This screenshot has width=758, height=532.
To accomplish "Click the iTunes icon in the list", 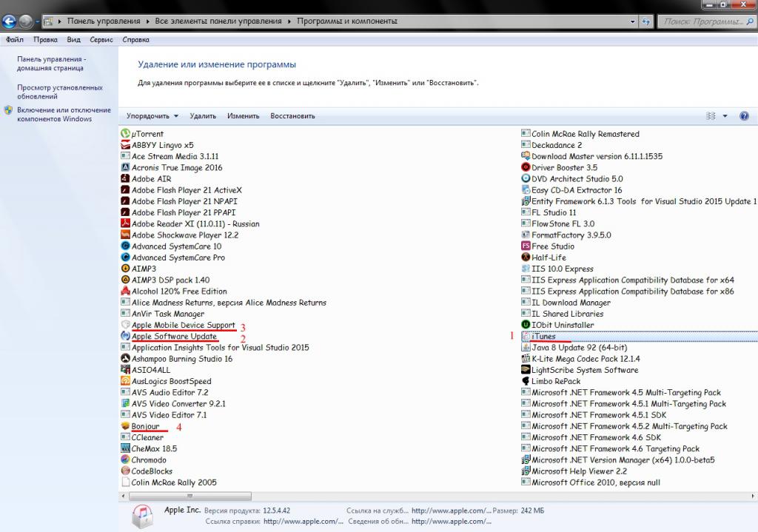I will [x=526, y=337].
